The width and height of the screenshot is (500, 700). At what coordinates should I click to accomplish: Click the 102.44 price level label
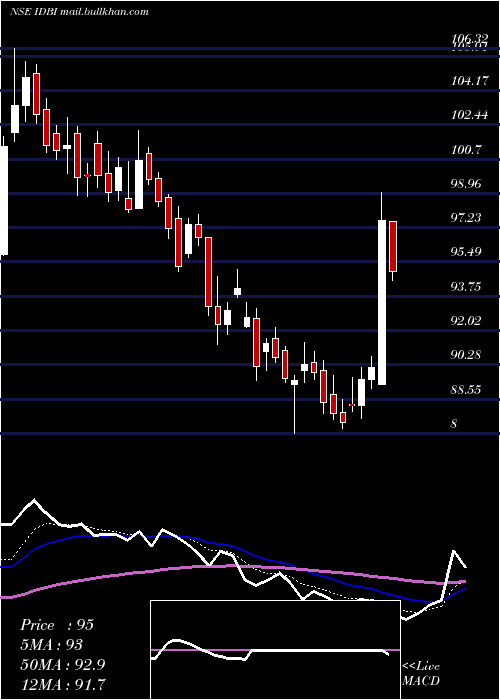470,115
